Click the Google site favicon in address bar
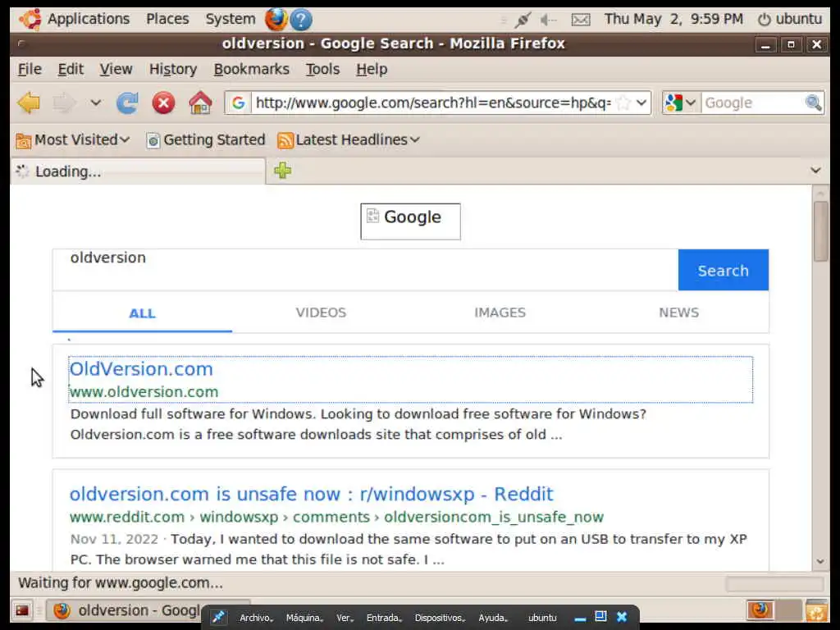Viewport: 840px width, 630px height. coord(239,103)
